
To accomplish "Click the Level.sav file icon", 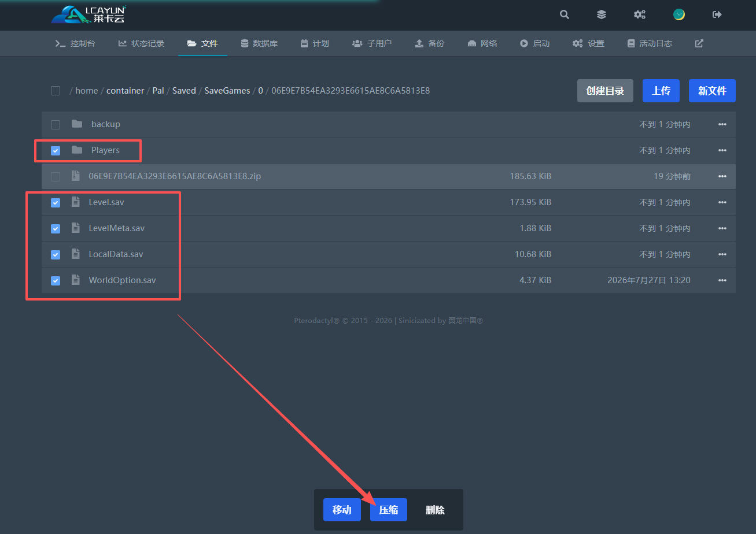I will coord(75,202).
